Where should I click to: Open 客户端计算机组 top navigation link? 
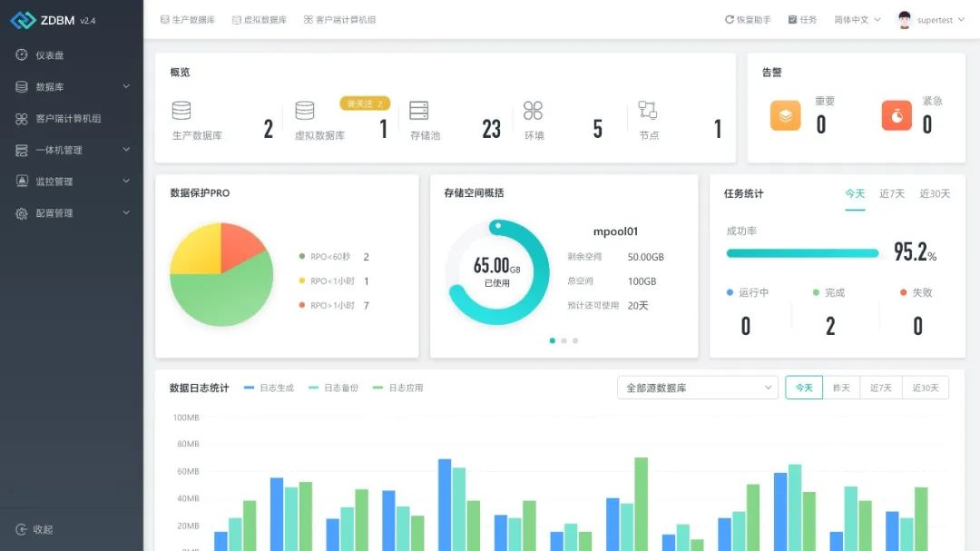click(340, 20)
